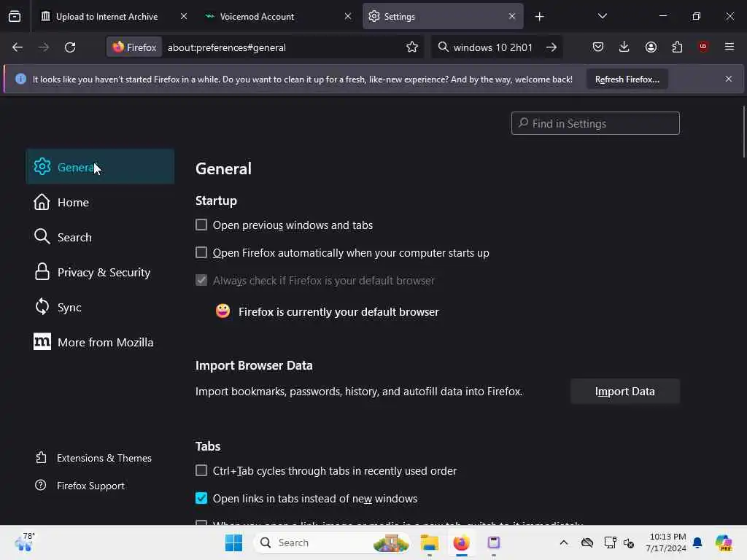
Task: Go to Privacy & Security settings
Action: tap(100, 272)
